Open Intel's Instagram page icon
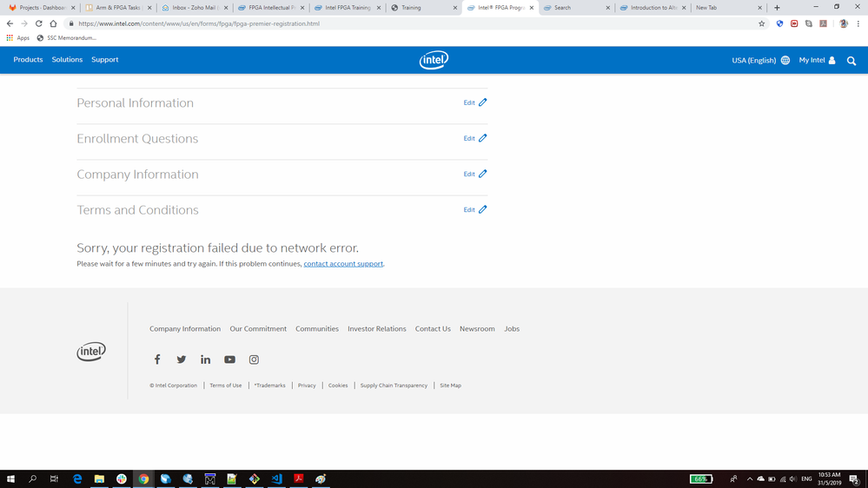868x488 pixels. point(254,359)
